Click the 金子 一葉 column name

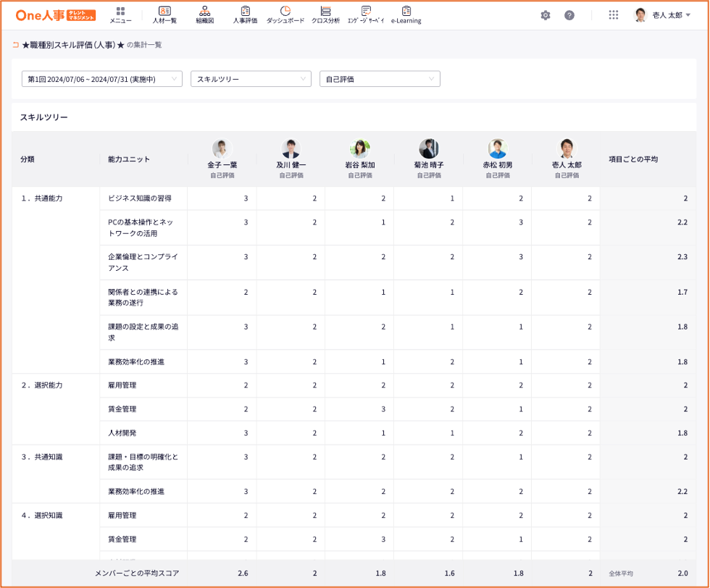coord(222,165)
